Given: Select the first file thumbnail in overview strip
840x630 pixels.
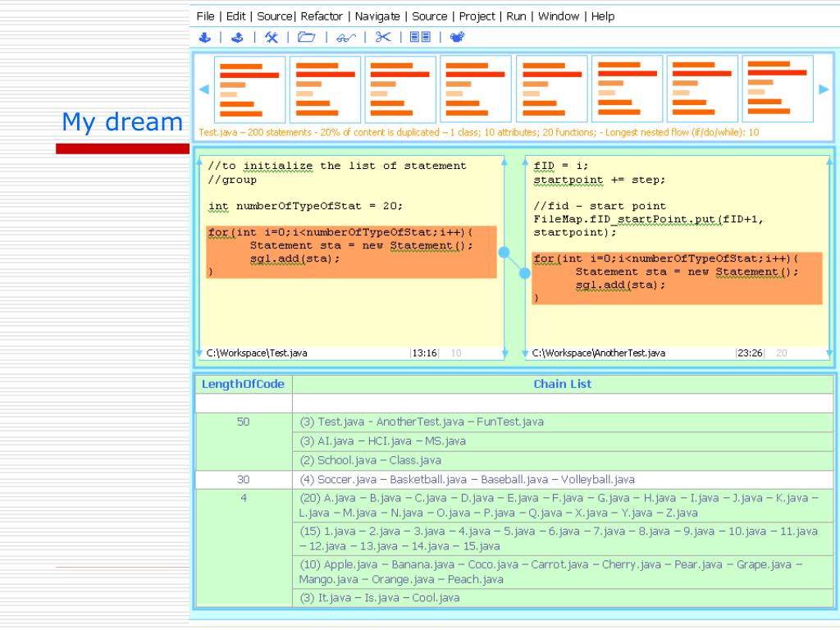Looking at the screenshot, I should [x=249, y=89].
